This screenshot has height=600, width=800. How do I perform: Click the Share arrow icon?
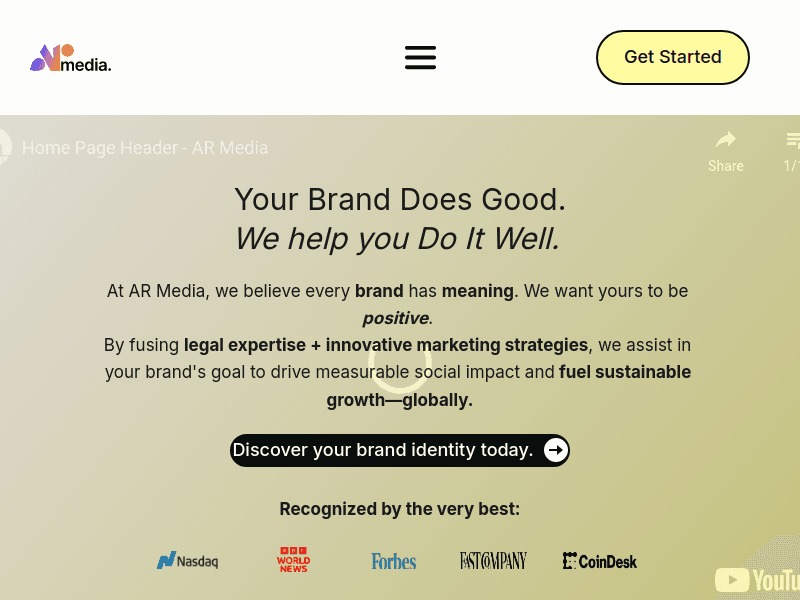725,140
